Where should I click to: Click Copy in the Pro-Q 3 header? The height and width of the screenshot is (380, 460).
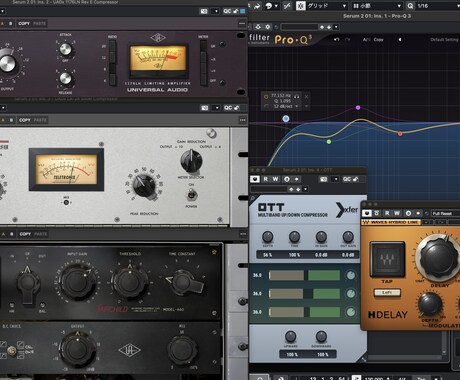[378, 39]
